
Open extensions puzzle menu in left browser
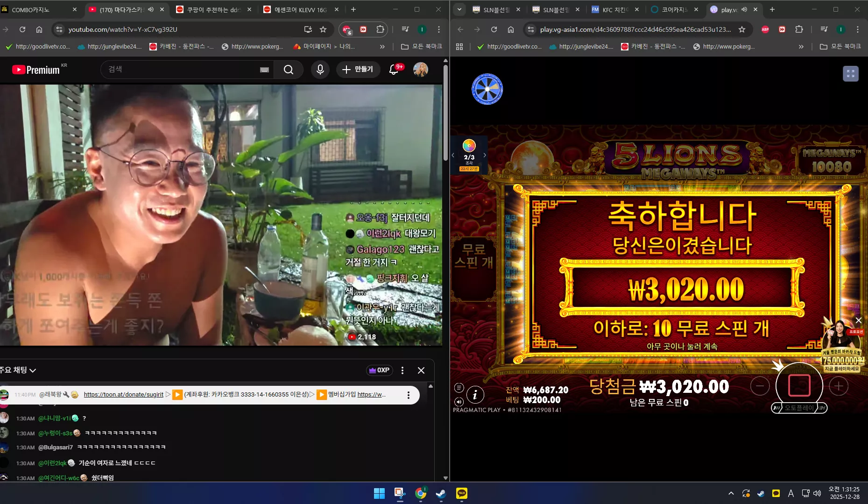[x=380, y=29]
